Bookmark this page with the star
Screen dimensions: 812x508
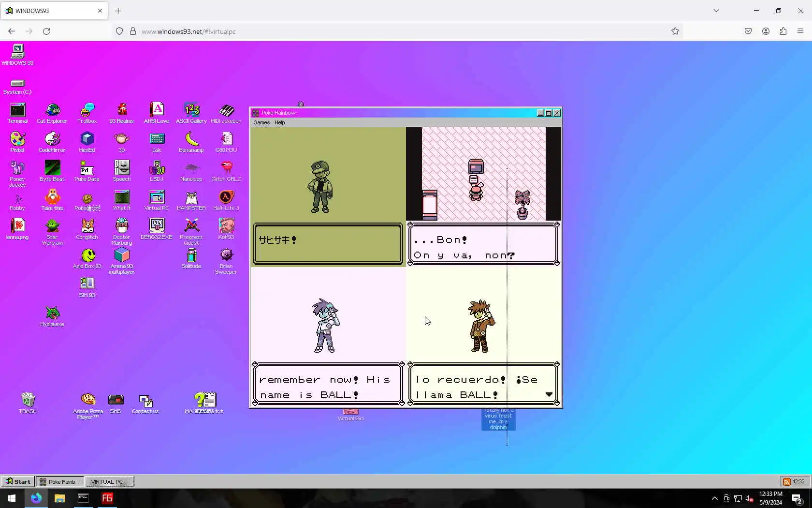coord(675,31)
